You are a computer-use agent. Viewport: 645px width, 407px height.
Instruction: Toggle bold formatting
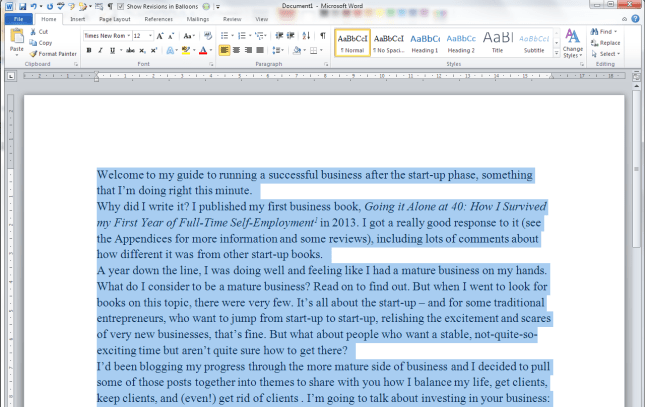(89, 51)
